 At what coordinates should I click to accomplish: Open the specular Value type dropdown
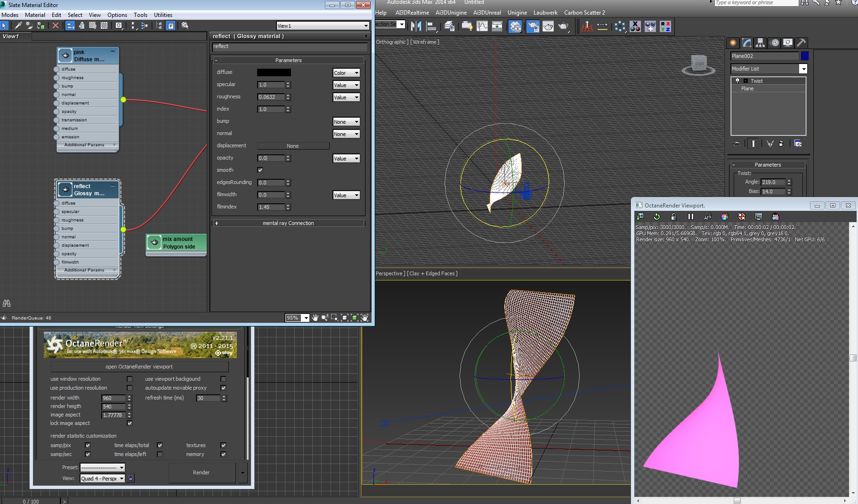click(x=346, y=85)
